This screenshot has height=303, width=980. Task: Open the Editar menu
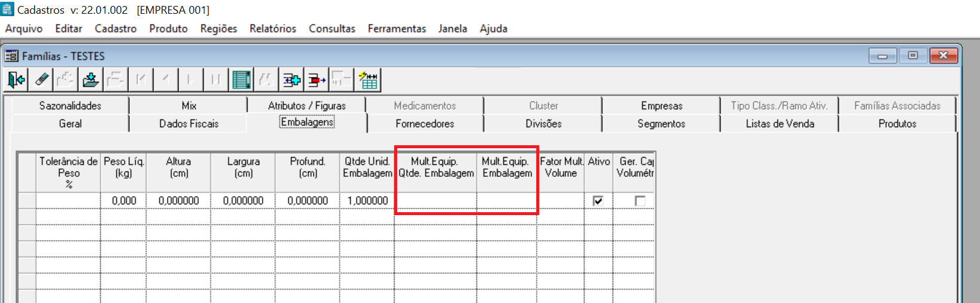tap(69, 29)
